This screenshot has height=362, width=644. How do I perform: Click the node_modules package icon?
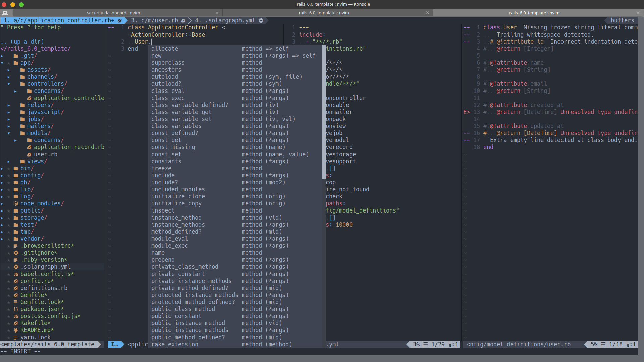(16, 204)
